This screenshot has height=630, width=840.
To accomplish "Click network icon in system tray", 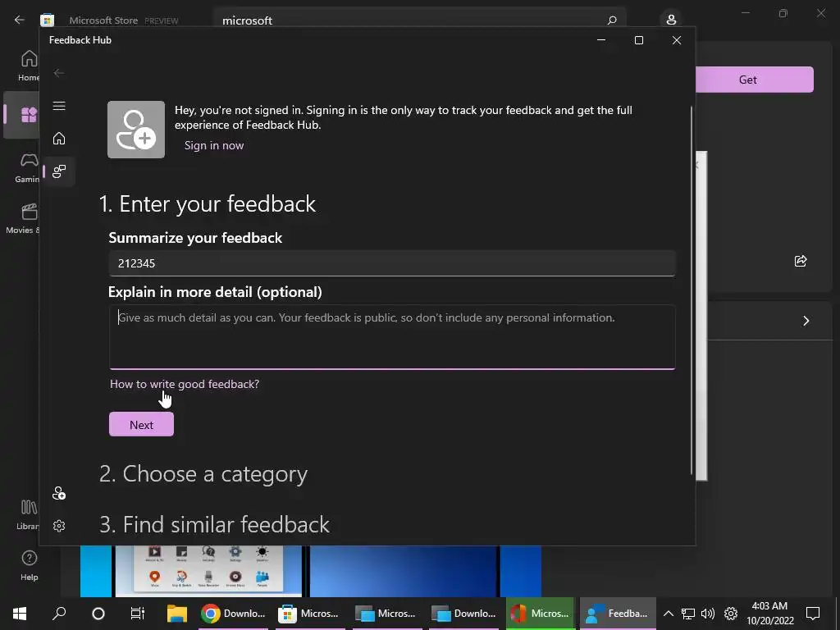I will 688,614.
